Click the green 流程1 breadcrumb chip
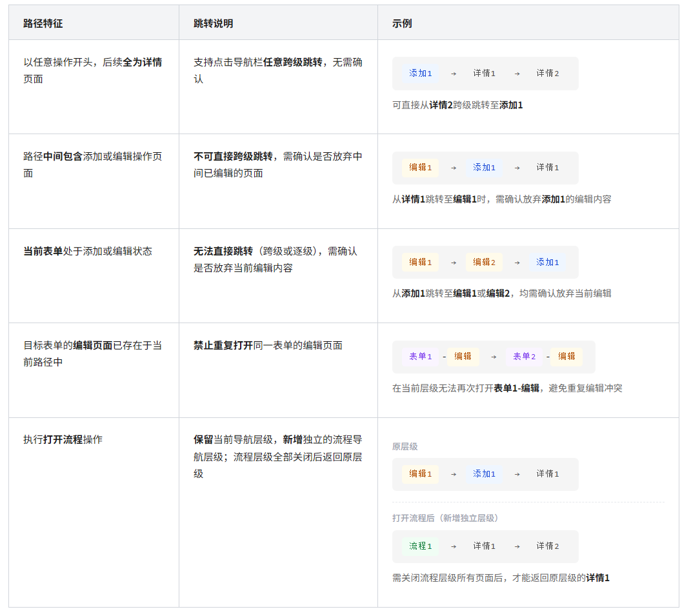The width and height of the screenshot is (691, 616). point(420,546)
